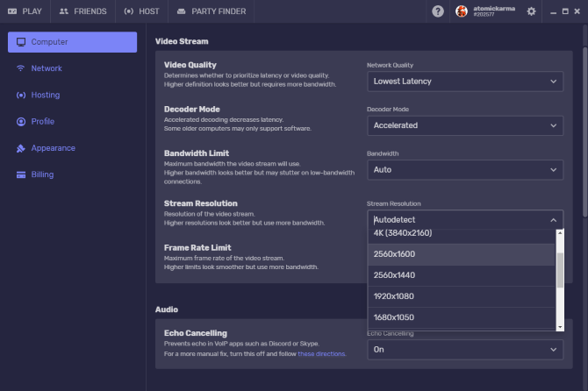
Task: Click the Hosting broadcast icon in the sidebar
Action: click(x=20, y=95)
